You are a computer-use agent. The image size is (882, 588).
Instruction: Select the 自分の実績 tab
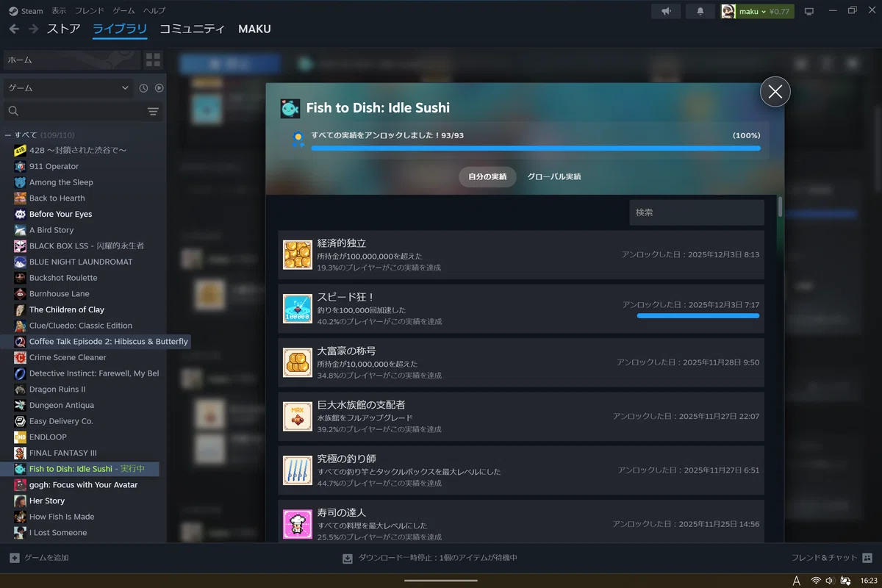click(487, 177)
